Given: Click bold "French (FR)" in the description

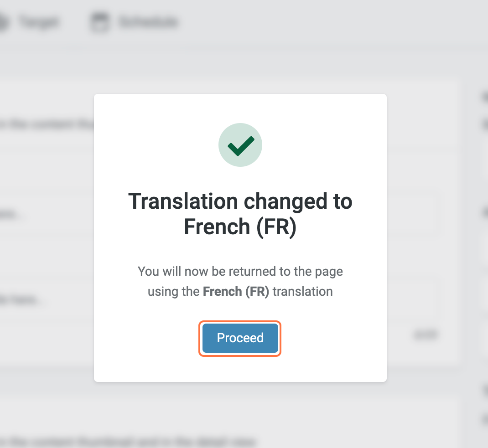Looking at the screenshot, I should (x=236, y=292).
